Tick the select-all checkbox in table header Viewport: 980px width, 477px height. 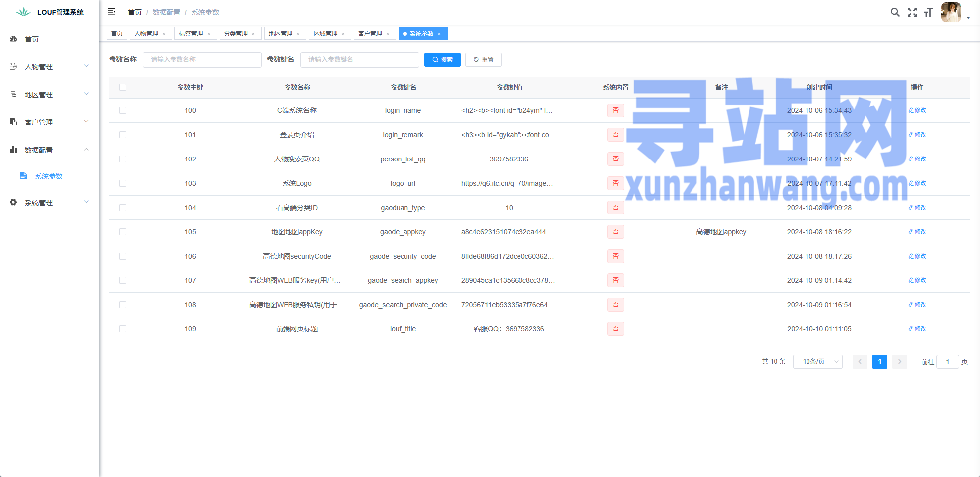[x=123, y=87]
